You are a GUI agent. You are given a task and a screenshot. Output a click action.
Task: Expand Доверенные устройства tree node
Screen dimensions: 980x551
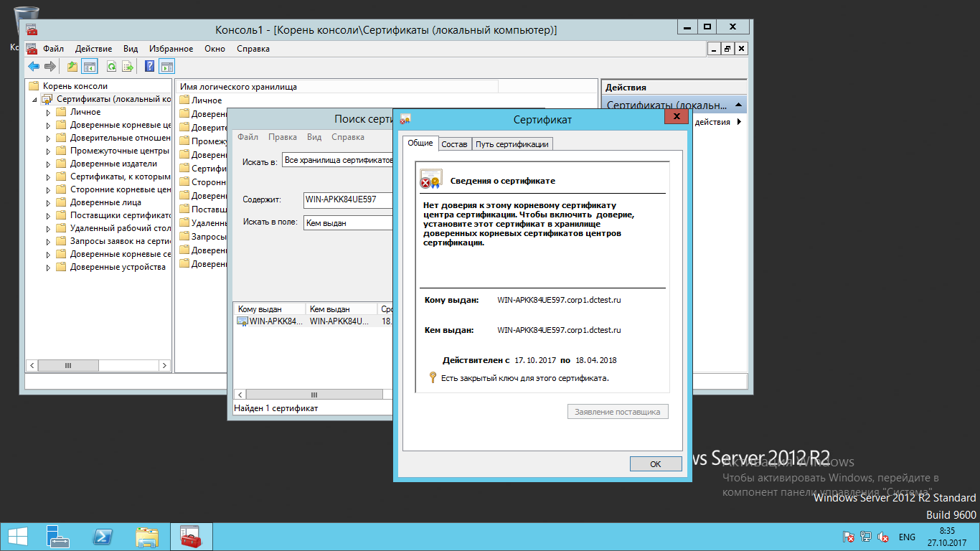pyautogui.click(x=49, y=268)
